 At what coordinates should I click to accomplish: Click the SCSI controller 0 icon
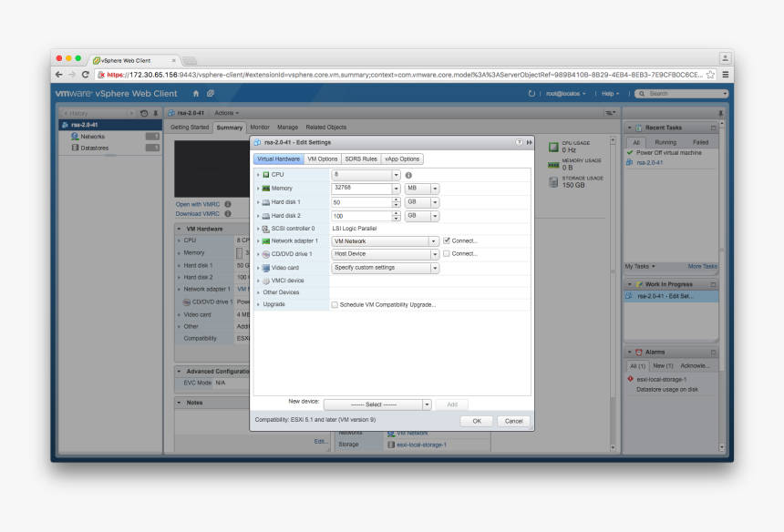pos(266,229)
